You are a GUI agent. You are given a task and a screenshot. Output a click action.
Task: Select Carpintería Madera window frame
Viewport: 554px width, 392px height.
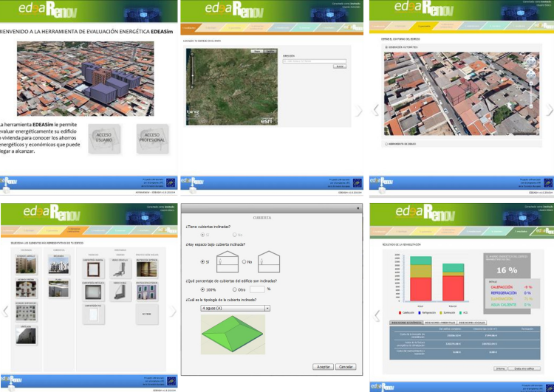(93, 269)
